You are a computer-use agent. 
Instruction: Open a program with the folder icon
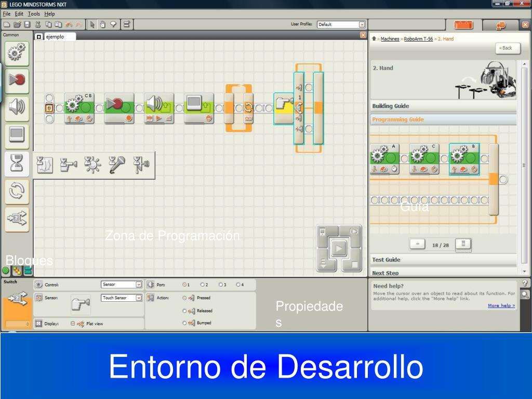(x=17, y=24)
